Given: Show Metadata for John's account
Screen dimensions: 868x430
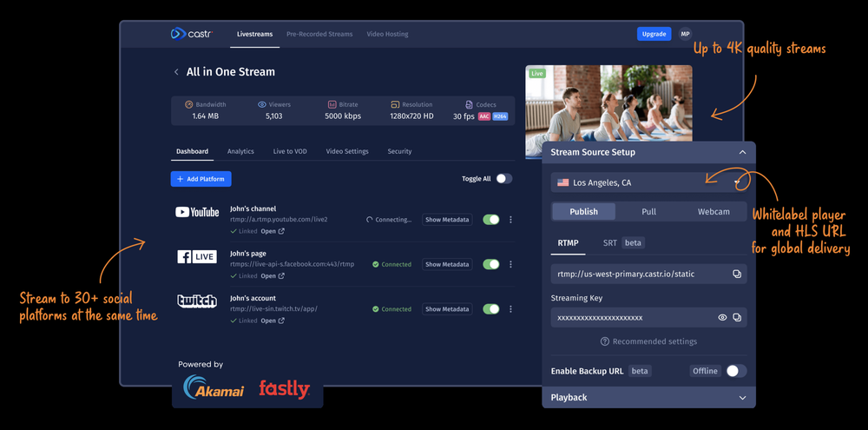Looking at the screenshot, I should coord(447,308).
